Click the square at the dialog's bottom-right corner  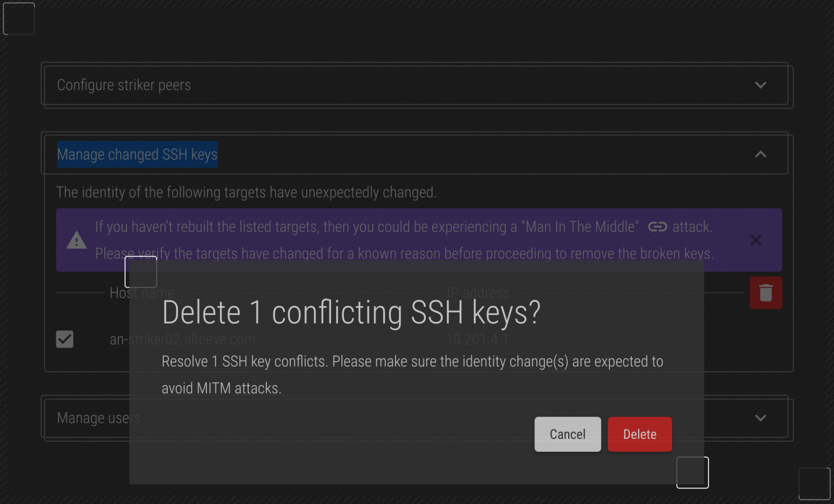point(692,473)
